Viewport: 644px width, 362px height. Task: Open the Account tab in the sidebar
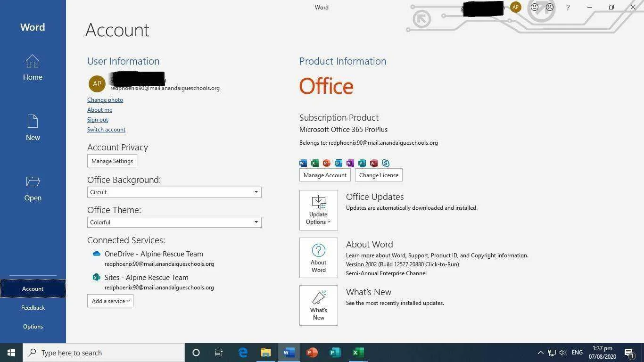pyautogui.click(x=33, y=288)
